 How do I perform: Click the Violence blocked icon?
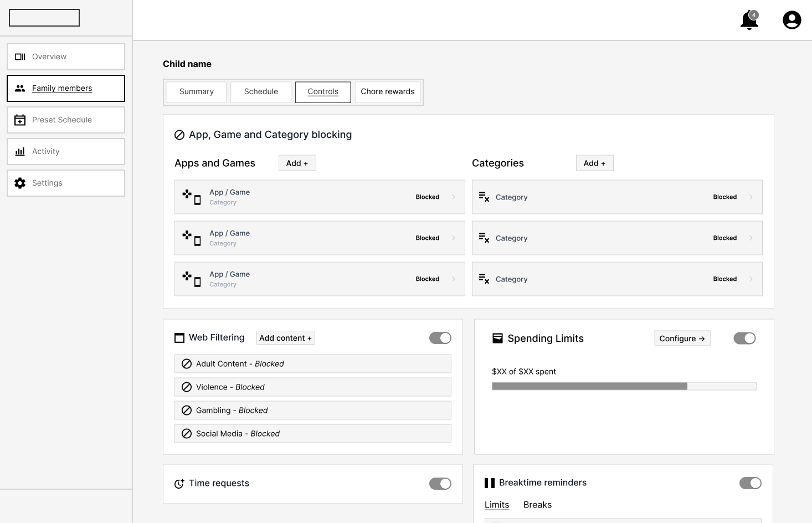[x=187, y=387]
